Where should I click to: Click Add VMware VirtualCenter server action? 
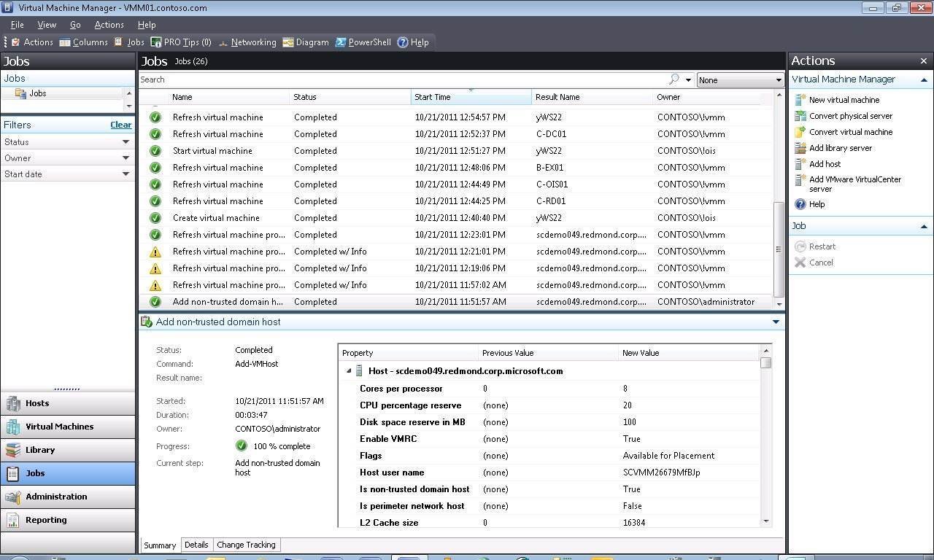point(848,184)
